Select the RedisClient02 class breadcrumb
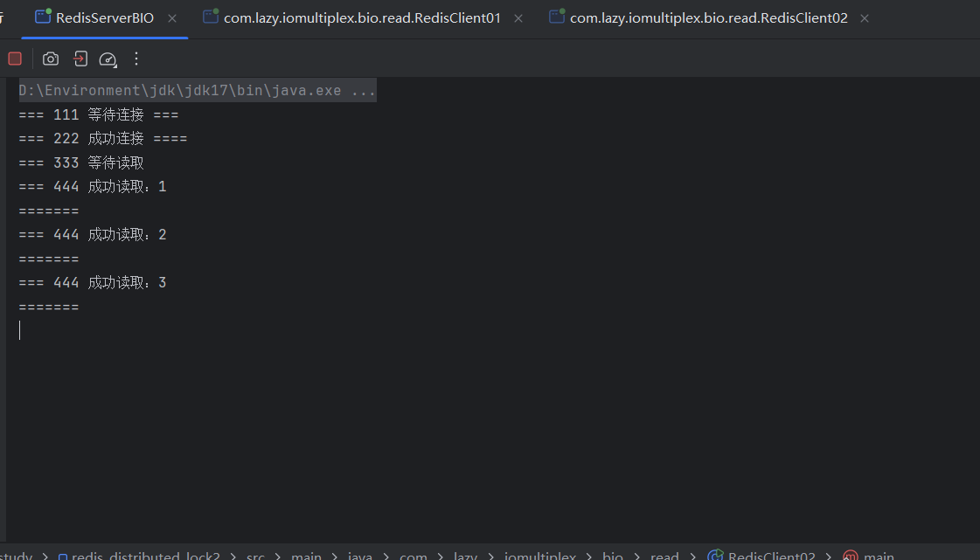The image size is (980, 560). [x=770, y=556]
